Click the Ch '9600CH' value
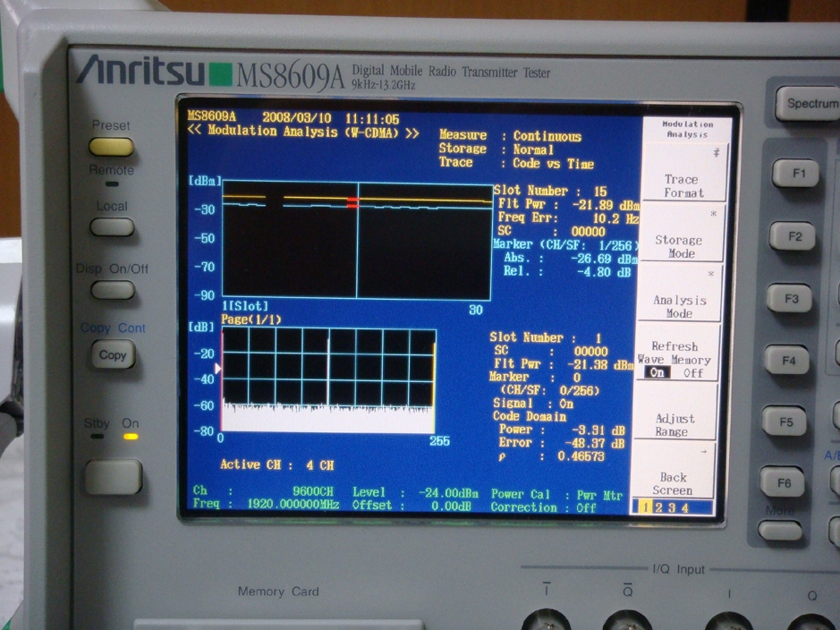 tap(313, 491)
